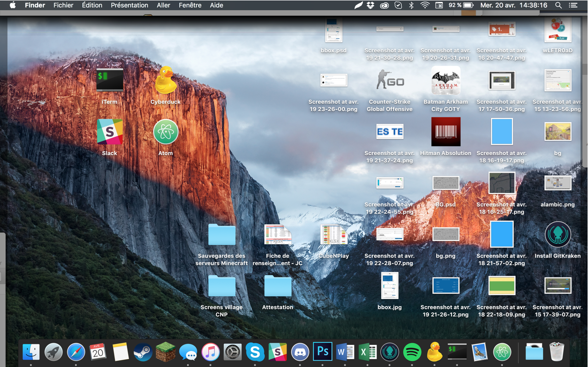This screenshot has width=588, height=367.
Task: Open the Présentation menu
Action: (129, 6)
